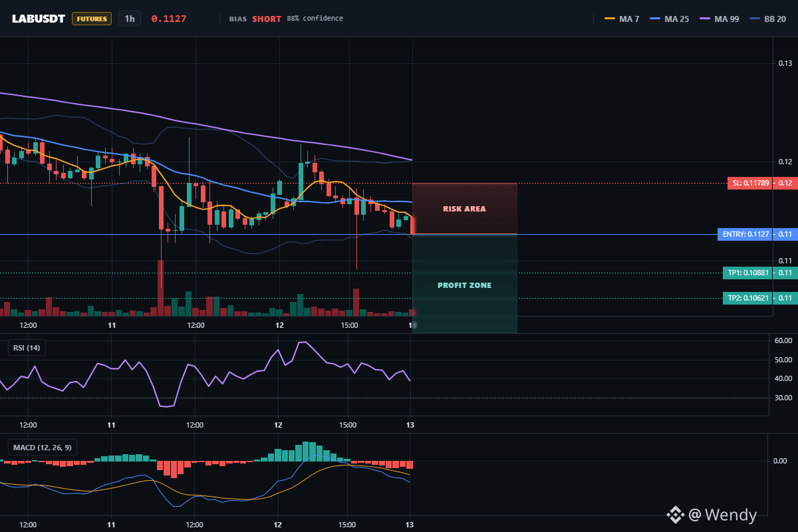
Task: Click the 50.00 RSI axis label
Action: tap(785, 360)
